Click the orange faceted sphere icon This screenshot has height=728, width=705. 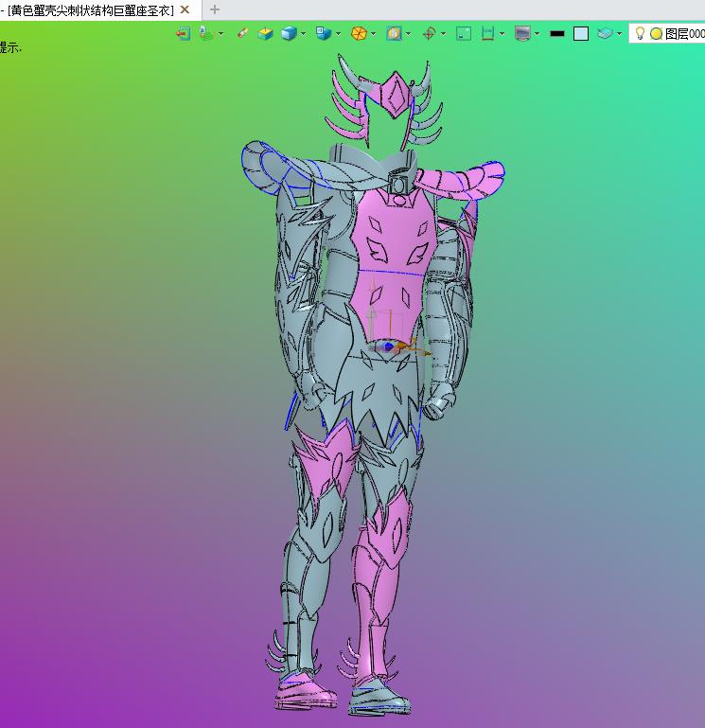tap(359, 34)
